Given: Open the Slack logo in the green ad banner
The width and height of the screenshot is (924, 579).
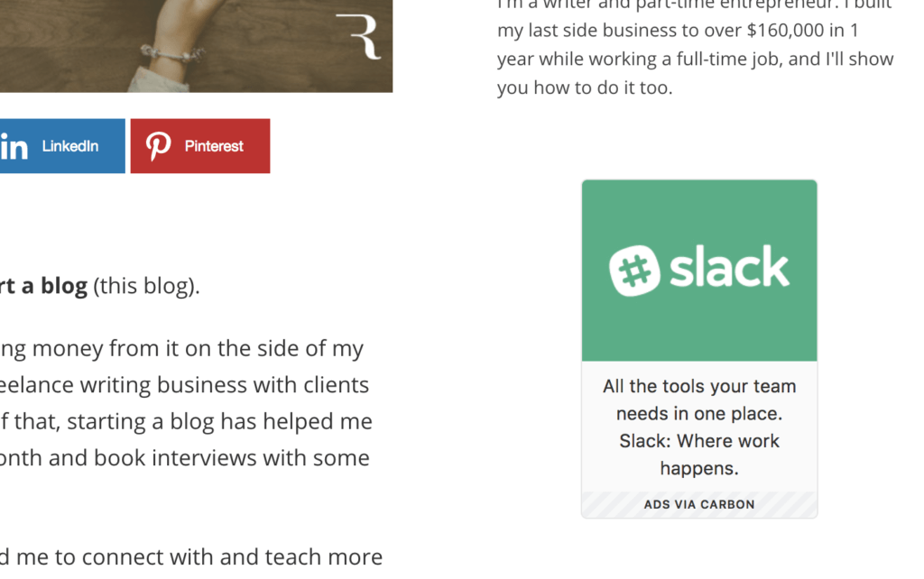Looking at the screenshot, I should coord(699,268).
